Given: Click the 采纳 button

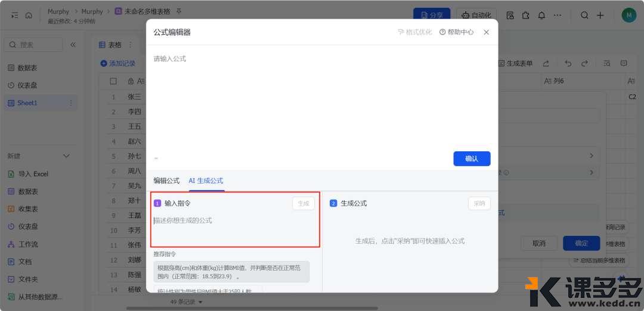Looking at the screenshot, I should pyautogui.click(x=479, y=204).
